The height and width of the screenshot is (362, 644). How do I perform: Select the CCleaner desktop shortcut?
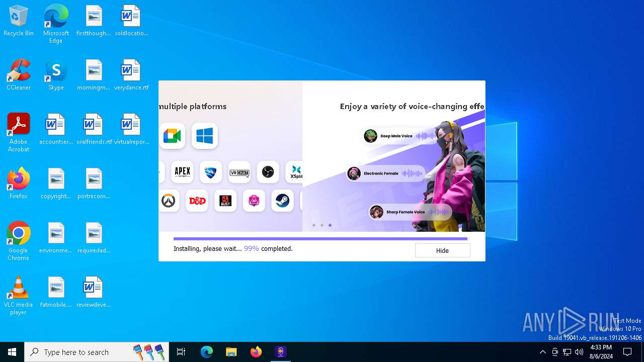19,75
